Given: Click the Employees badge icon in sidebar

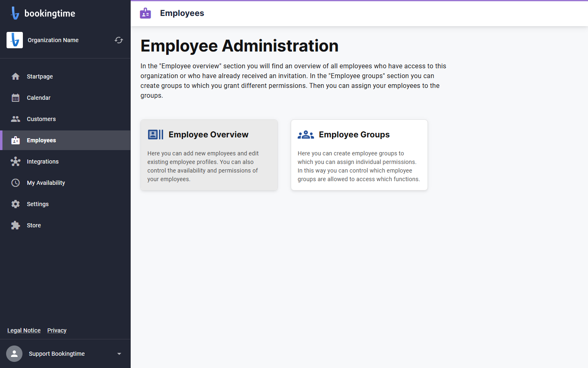Looking at the screenshot, I should [16, 140].
